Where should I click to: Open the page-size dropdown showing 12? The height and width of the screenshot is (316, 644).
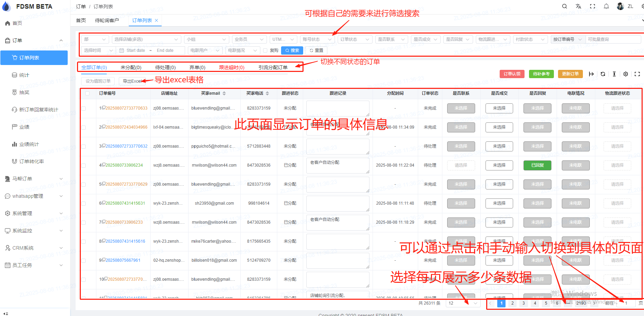pyautogui.click(x=463, y=303)
